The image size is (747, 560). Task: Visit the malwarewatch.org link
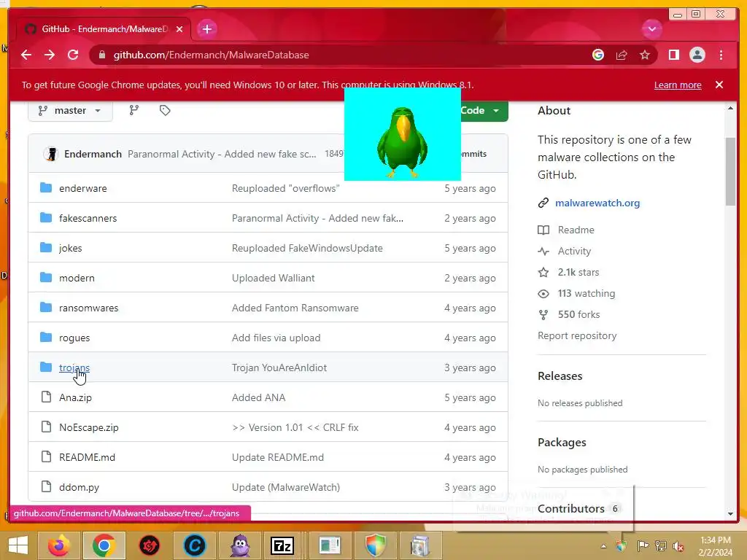click(597, 203)
